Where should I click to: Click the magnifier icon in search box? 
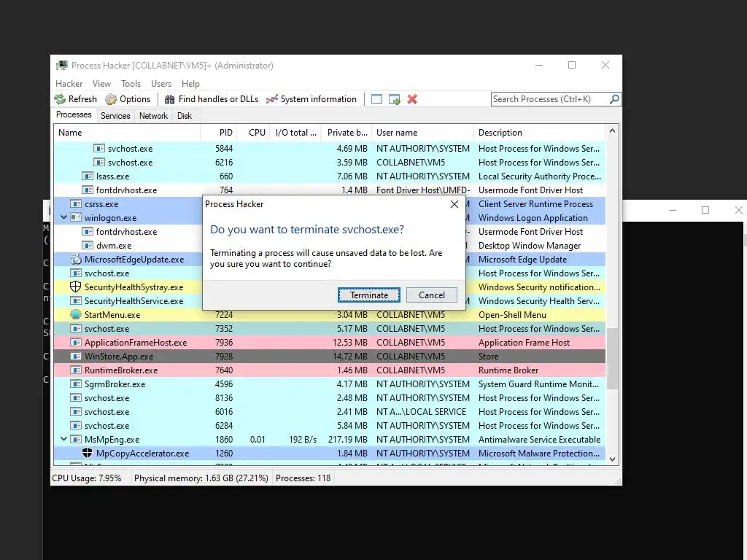coord(614,99)
